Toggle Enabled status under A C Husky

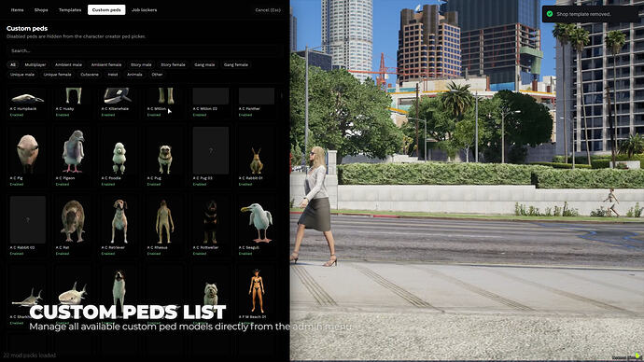(63, 115)
